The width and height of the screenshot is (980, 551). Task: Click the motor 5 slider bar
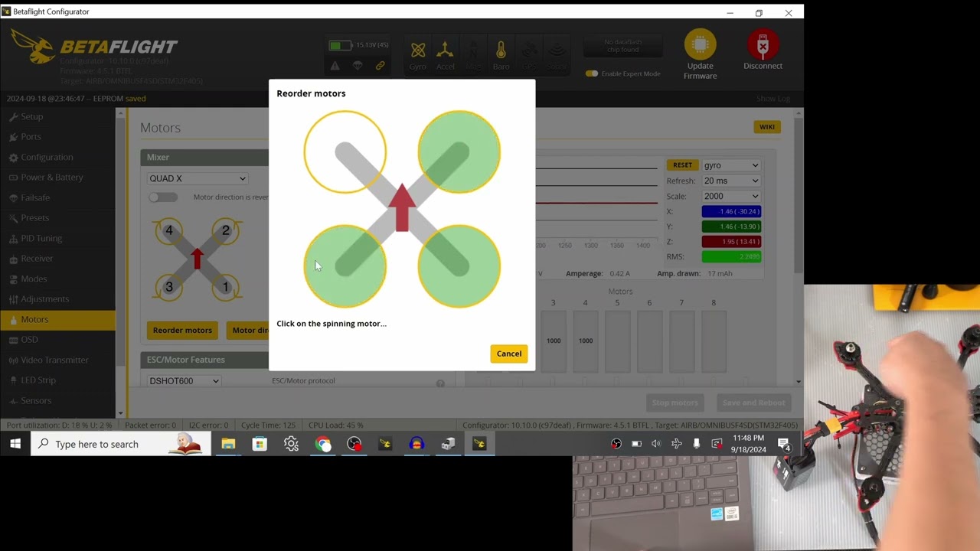(x=617, y=341)
